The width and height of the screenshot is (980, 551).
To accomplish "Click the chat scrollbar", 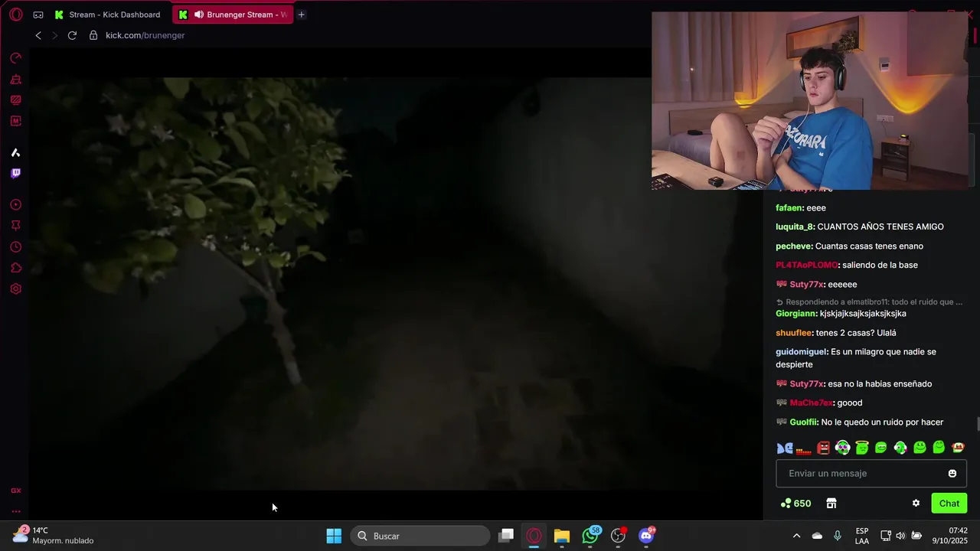I will pos(978,424).
